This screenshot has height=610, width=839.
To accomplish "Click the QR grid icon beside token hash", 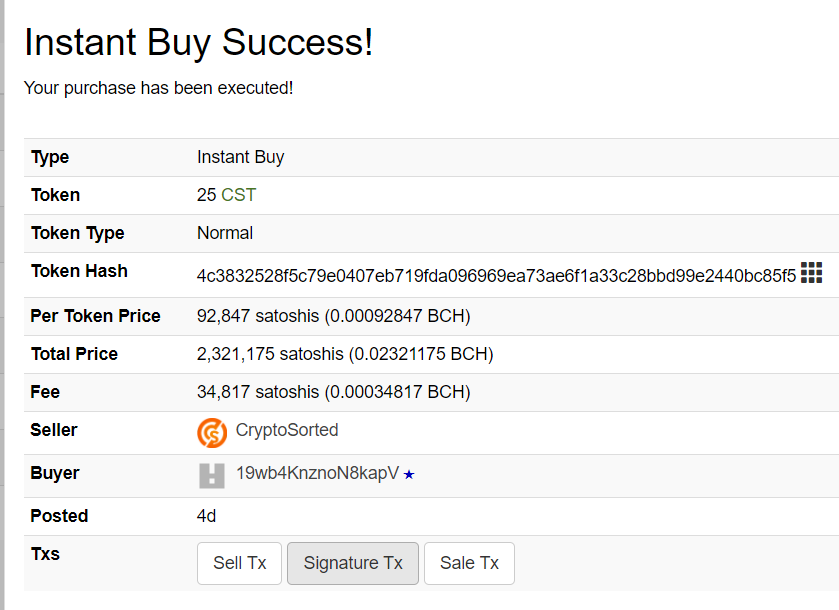I will [x=811, y=272].
